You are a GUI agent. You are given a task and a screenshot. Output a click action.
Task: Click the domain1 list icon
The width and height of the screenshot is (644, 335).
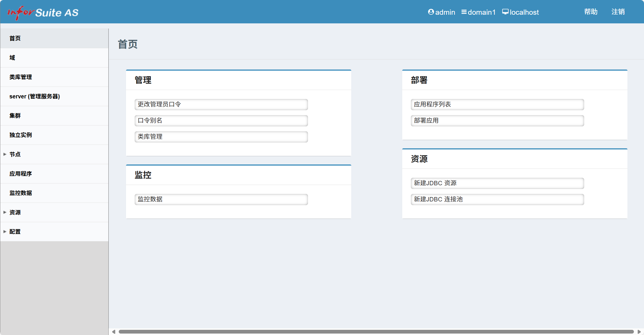464,12
